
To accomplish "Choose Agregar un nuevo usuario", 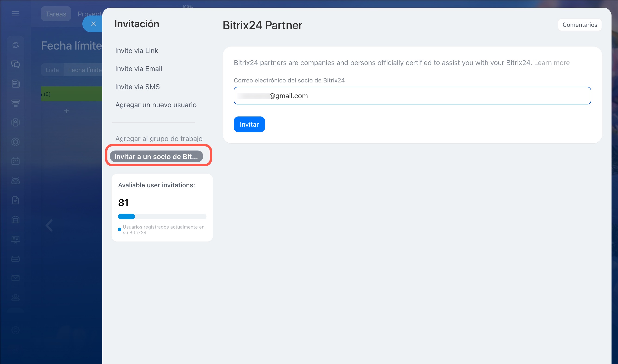I will point(156,105).
